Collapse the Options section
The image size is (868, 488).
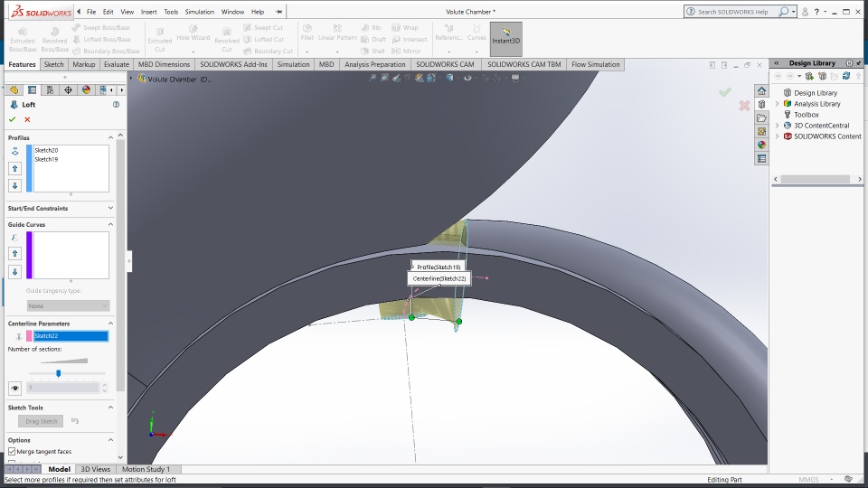tap(110, 440)
